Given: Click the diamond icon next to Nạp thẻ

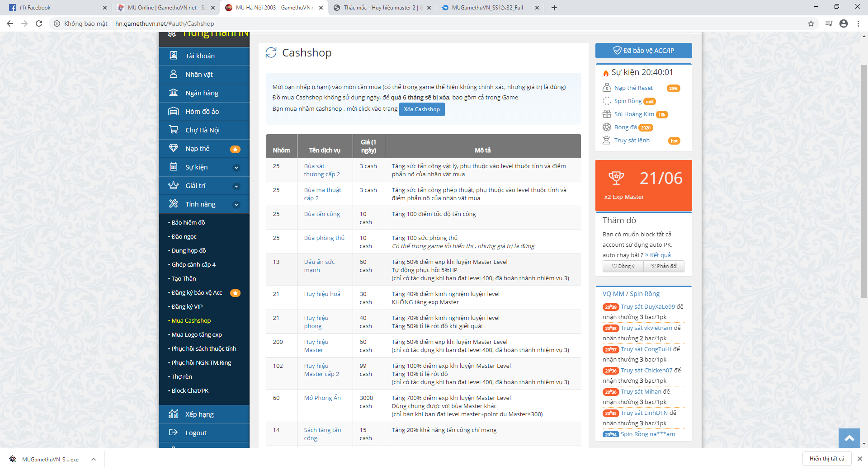Looking at the screenshot, I should point(173,148).
